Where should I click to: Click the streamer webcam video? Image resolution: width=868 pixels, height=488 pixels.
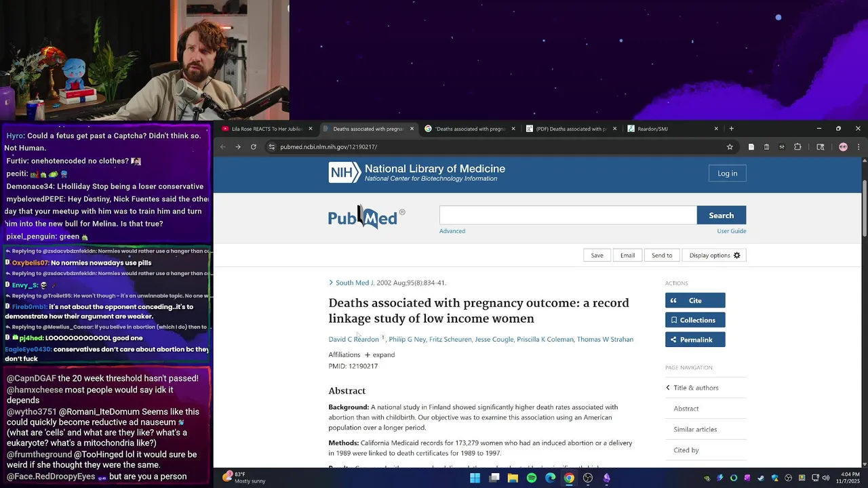coord(144,60)
